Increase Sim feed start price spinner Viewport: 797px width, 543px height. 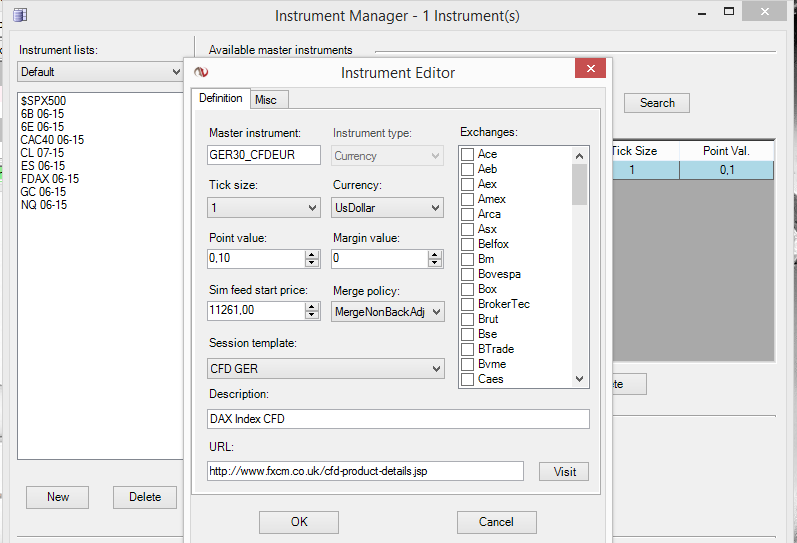pyautogui.click(x=312, y=306)
